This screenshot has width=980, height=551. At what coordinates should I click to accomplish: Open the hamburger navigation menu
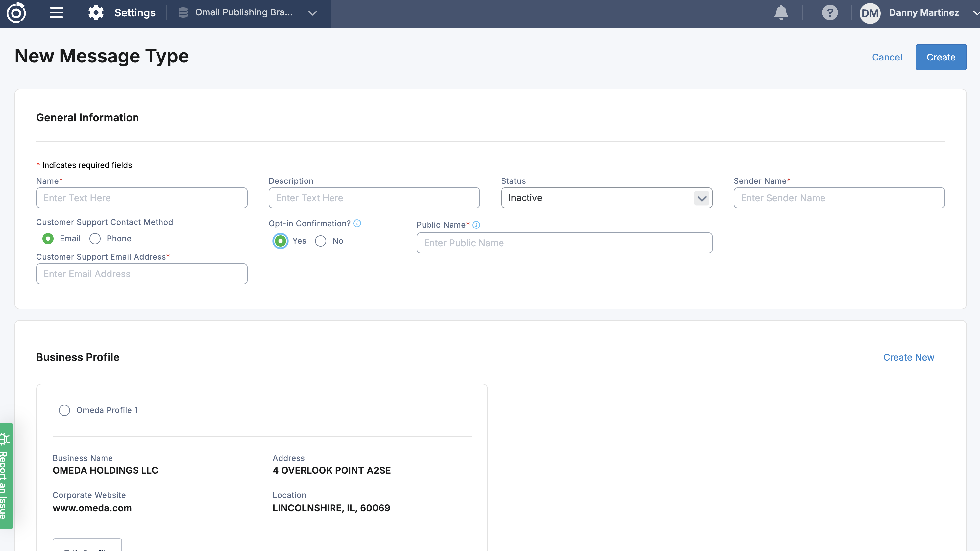point(56,13)
